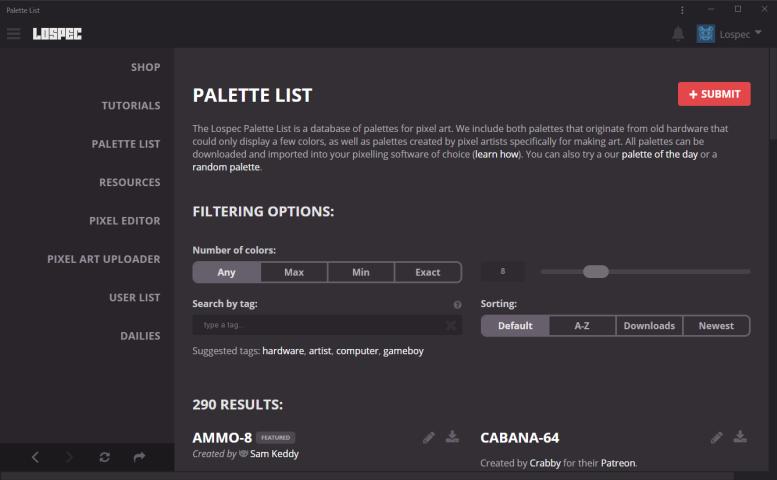
Task: Open the window's three-dot options menu
Action: (682, 10)
